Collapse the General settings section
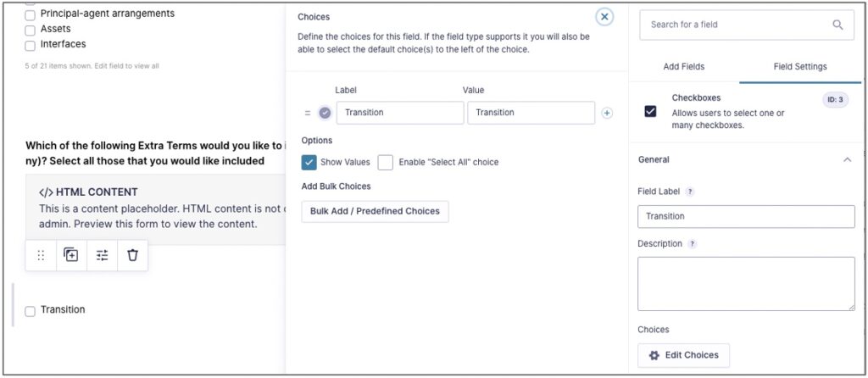 [x=847, y=159]
